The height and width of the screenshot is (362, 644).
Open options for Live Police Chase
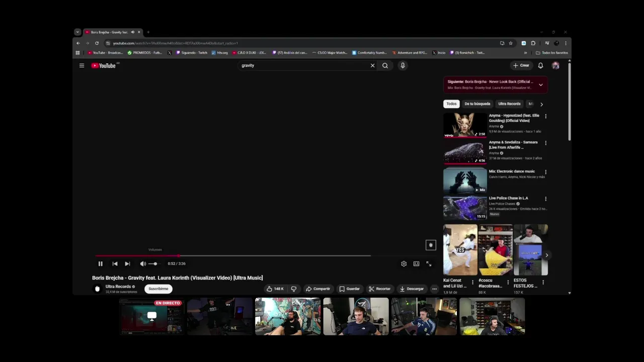tap(545, 199)
